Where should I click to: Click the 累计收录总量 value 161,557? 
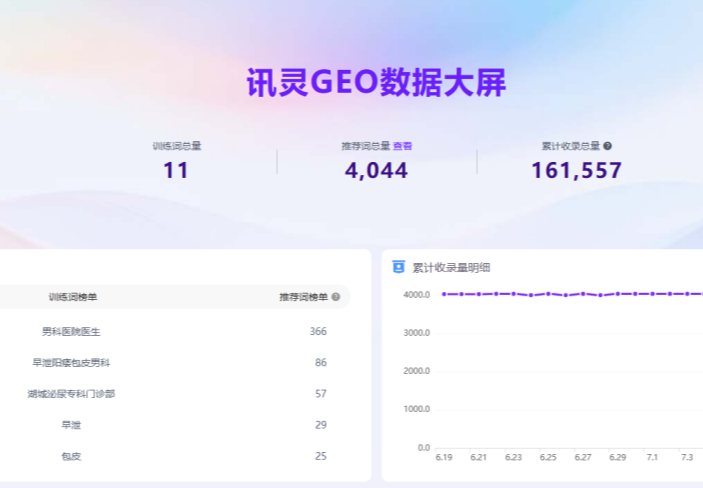pos(577,170)
